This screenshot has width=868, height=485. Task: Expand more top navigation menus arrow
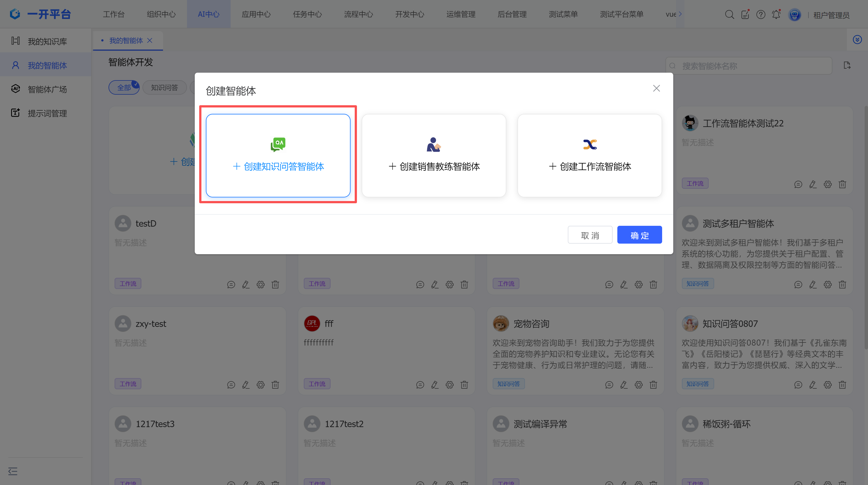[x=680, y=14]
